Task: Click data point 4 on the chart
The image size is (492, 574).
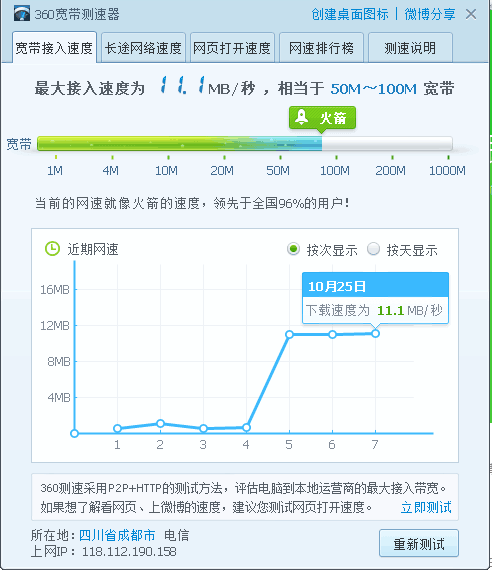Action: coord(246,428)
